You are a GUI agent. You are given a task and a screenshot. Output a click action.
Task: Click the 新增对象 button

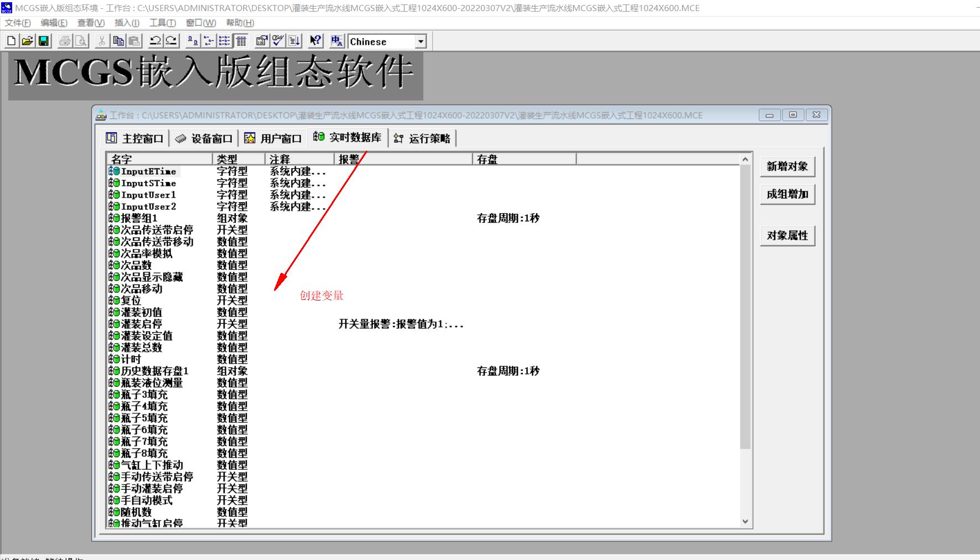click(x=787, y=165)
